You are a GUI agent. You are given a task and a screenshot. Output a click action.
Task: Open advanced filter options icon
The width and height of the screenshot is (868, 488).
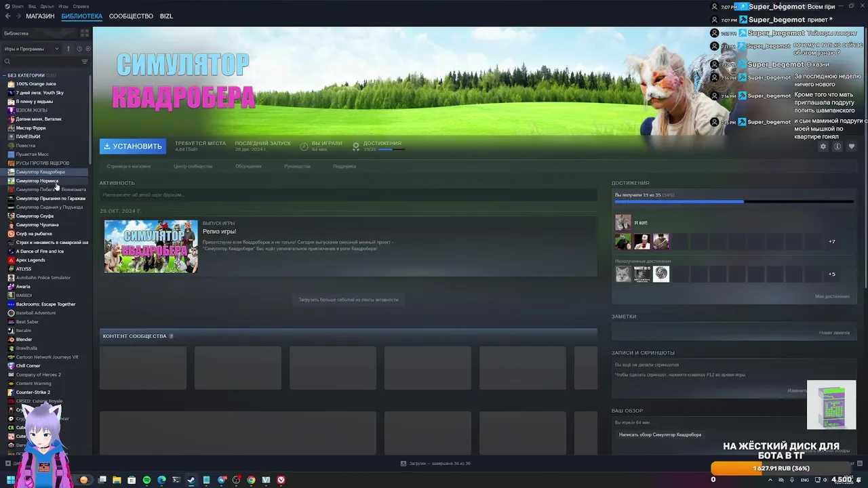[85, 62]
